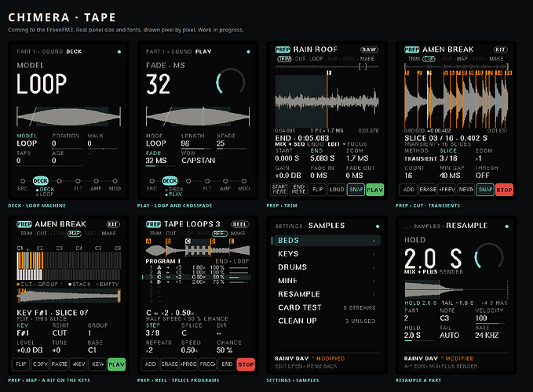Image resolution: width=533 pixels, height=392 pixels.
Task: Open the EDIT FOCUS dropdown in Rain Roof panel
Action: (347, 144)
